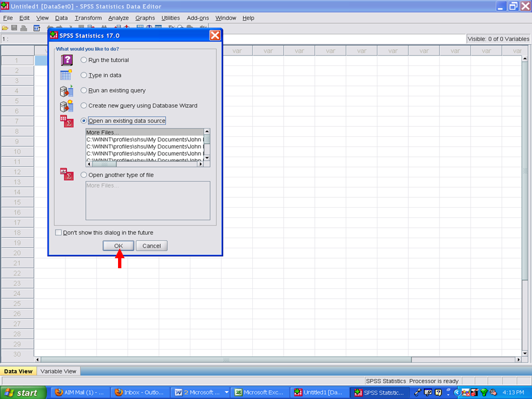Click the Open existing data source icon
This screenshot has height=399, width=532.
point(66,121)
